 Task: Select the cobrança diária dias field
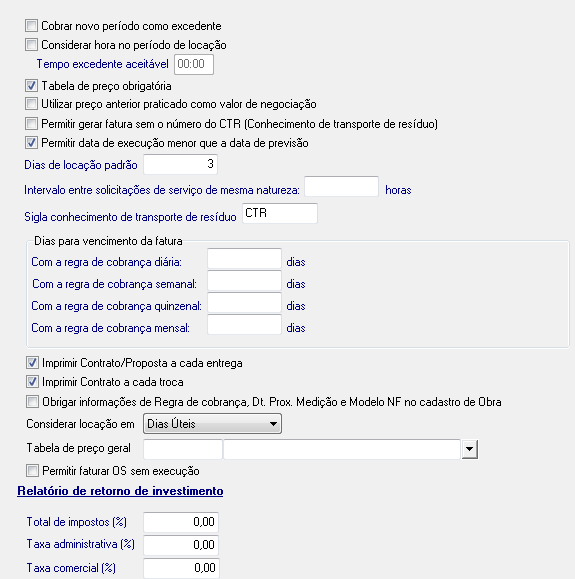244,258
